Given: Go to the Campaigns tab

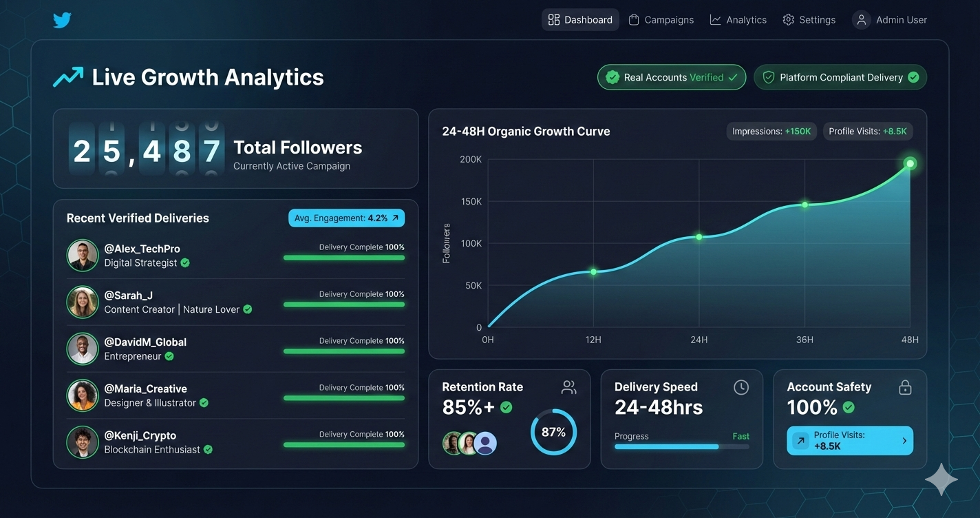Looking at the screenshot, I should tap(661, 20).
